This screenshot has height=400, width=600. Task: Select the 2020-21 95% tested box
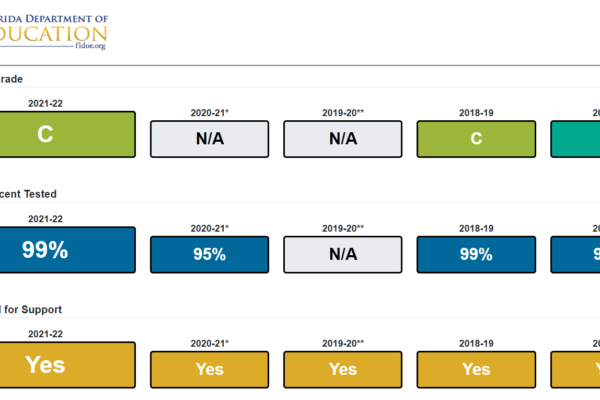point(210,255)
